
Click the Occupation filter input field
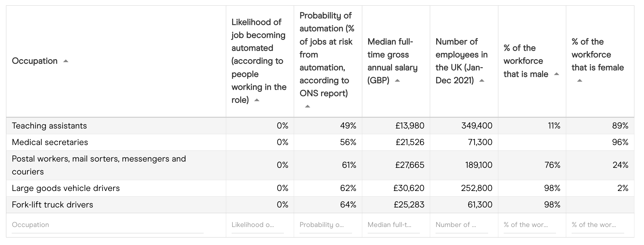(108, 225)
